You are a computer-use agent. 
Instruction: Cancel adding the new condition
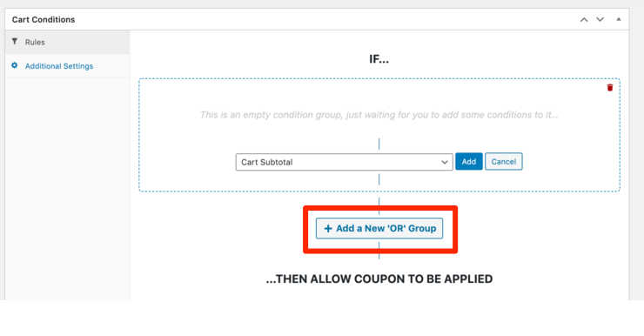click(x=504, y=161)
